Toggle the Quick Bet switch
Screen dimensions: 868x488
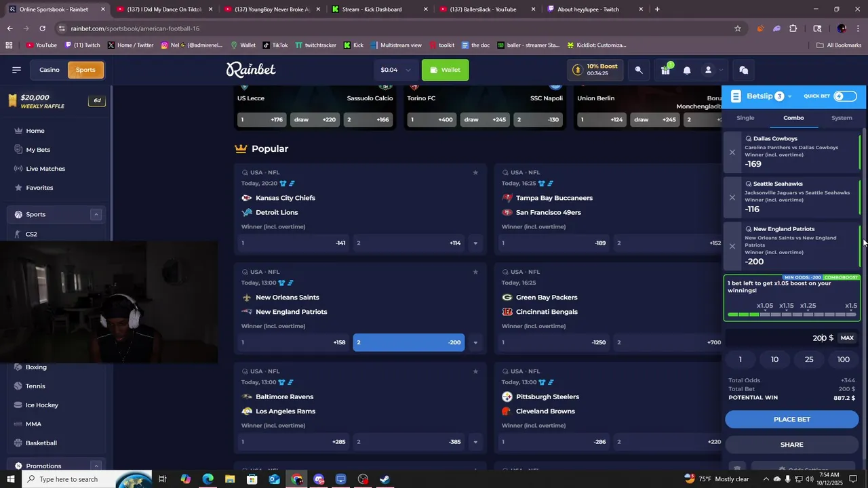[845, 96]
